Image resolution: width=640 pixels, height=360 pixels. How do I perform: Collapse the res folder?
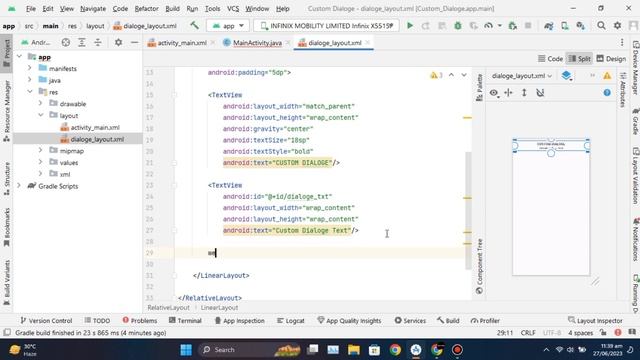click(x=30, y=92)
